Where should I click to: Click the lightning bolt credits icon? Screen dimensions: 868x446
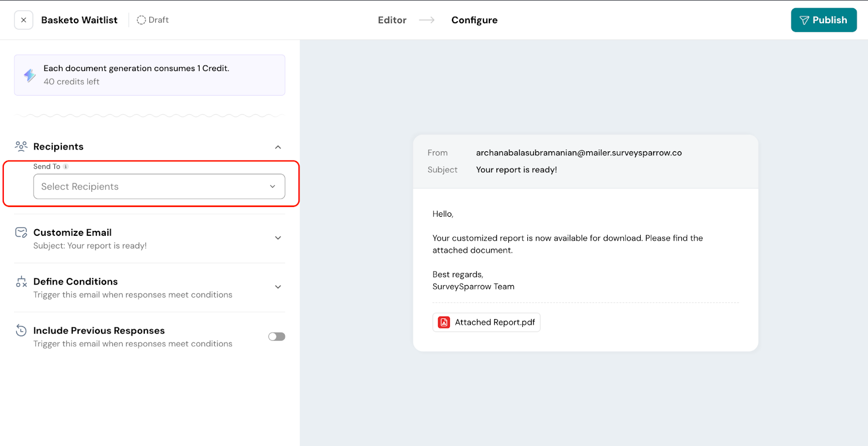[30, 75]
